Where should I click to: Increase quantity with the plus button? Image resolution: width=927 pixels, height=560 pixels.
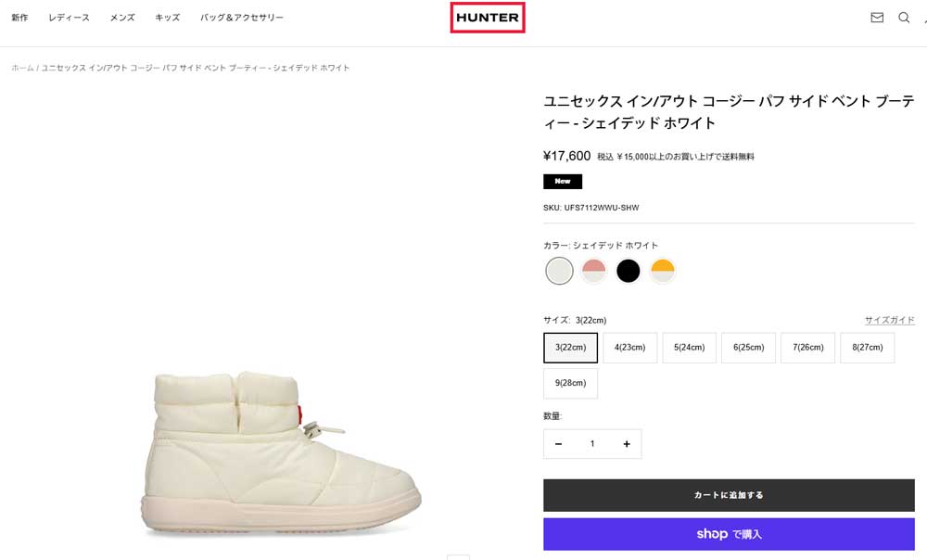coord(627,444)
